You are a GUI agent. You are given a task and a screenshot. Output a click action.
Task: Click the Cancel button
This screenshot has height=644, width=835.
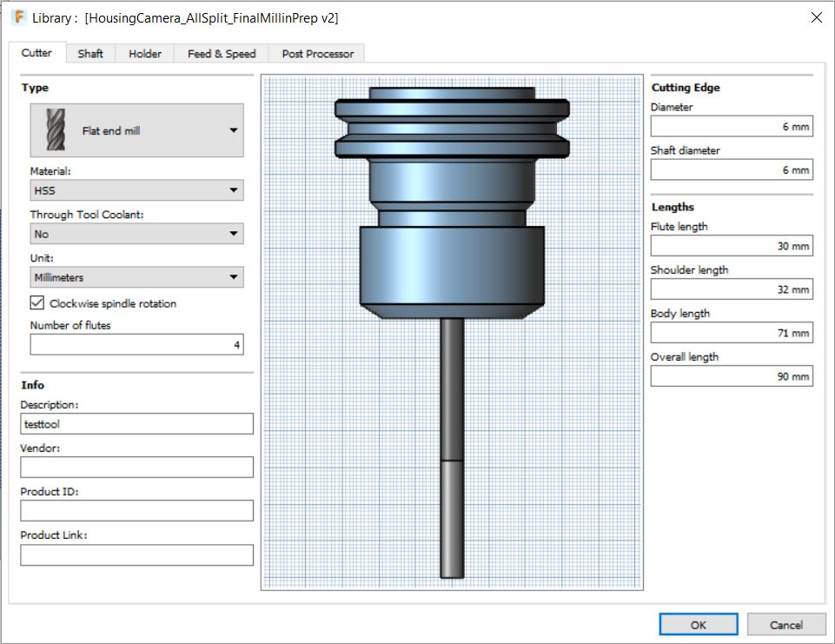pos(786,624)
